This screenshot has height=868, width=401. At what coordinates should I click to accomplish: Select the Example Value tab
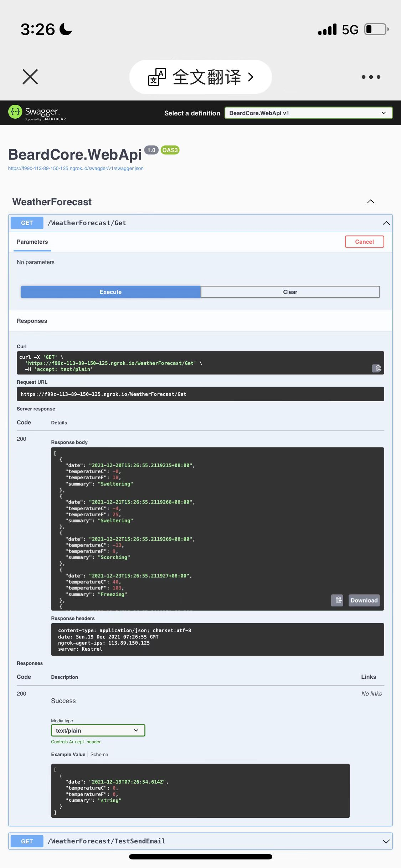coord(68,754)
